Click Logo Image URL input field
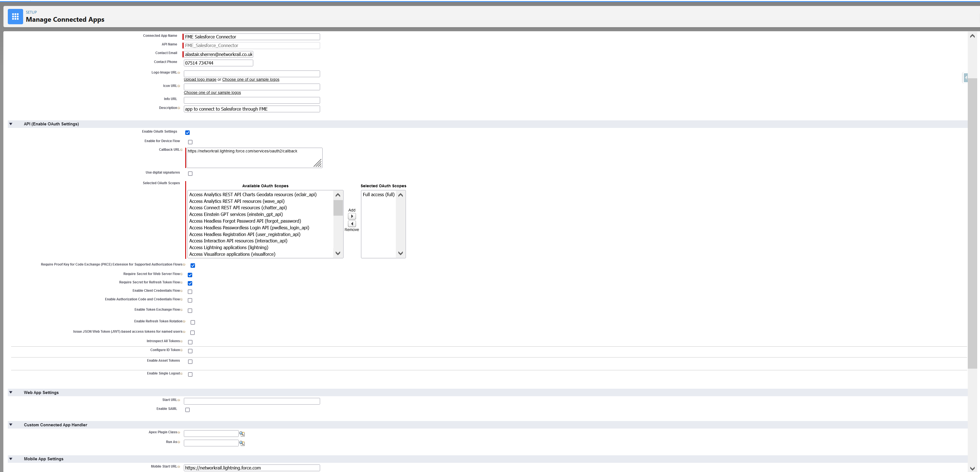 pyautogui.click(x=252, y=74)
